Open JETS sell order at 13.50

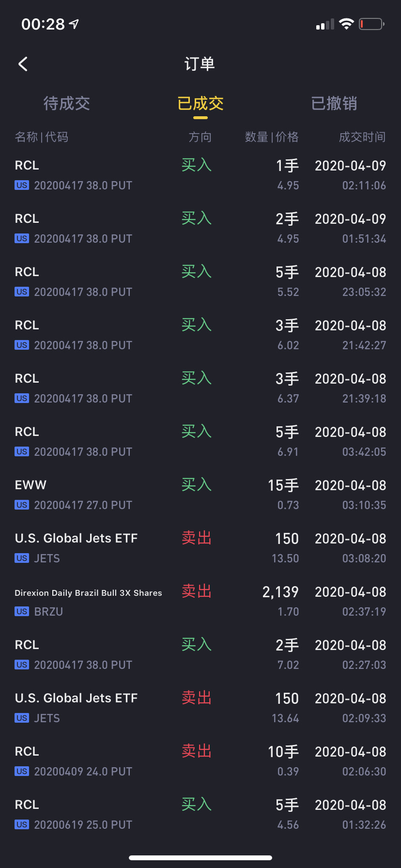click(x=200, y=548)
